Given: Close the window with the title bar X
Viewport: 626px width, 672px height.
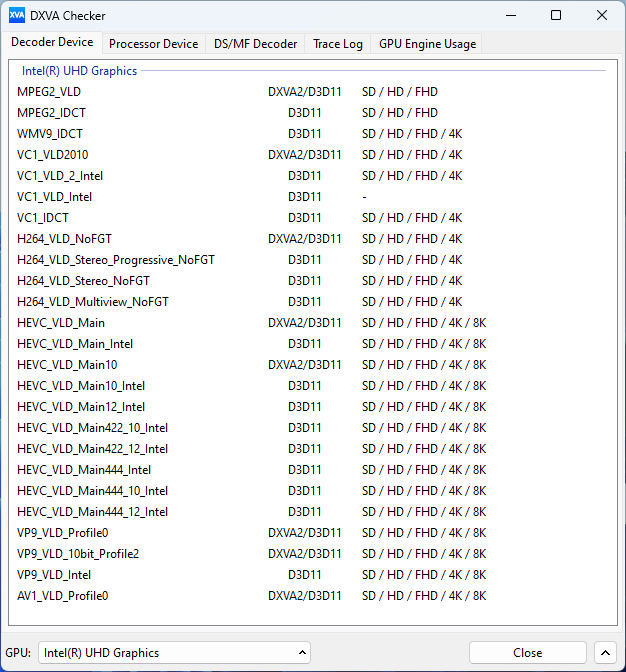Looking at the screenshot, I should tap(602, 15).
